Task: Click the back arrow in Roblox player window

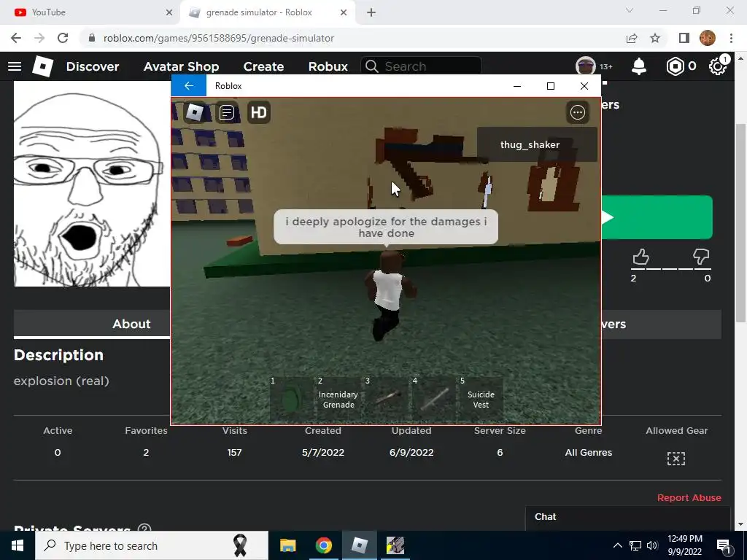Action: click(x=189, y=86)
